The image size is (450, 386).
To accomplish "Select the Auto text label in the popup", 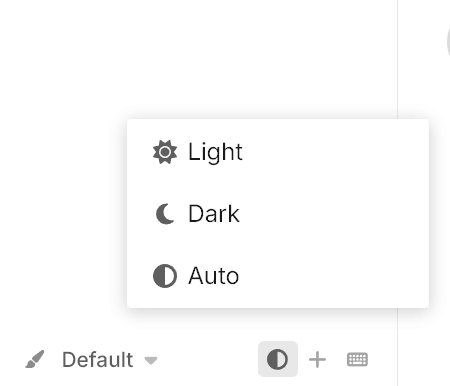I will (x=214, y=276).
